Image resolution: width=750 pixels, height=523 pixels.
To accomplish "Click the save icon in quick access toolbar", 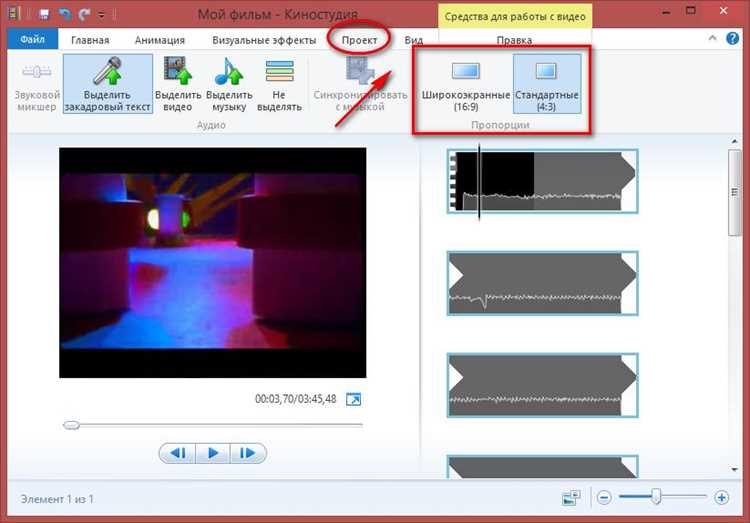I will [x=44, y=14].
